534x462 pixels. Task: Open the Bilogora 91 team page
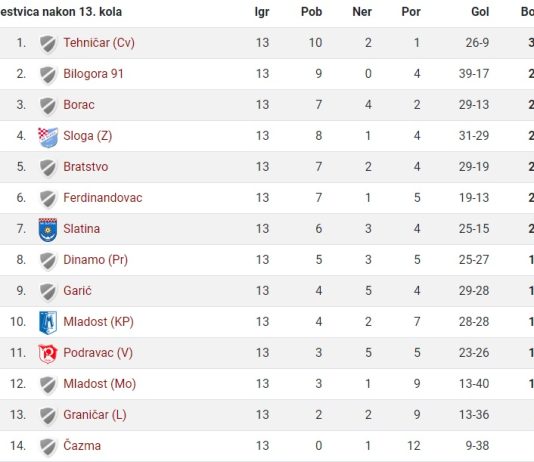pyautogui.click(x=93, y=74)
